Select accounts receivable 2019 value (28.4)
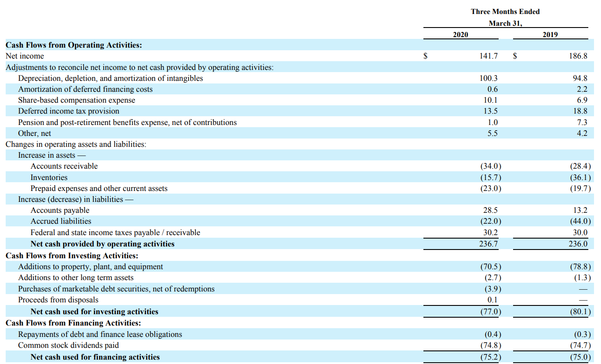 pyautogui.click(x=580, y=166)
